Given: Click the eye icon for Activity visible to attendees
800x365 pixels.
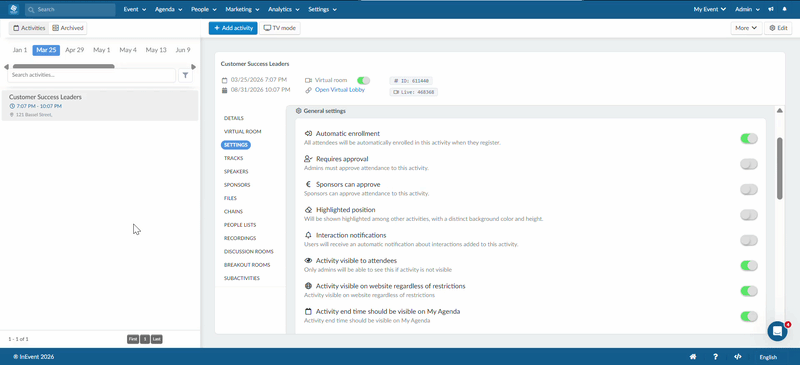Looking at the screenshot, I should point(308,260).
